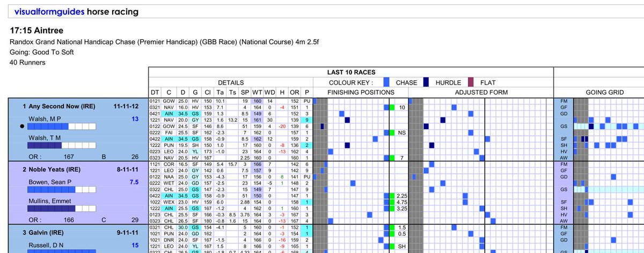
Task: Click the Cl column header
Action: (x=207, y=93)
